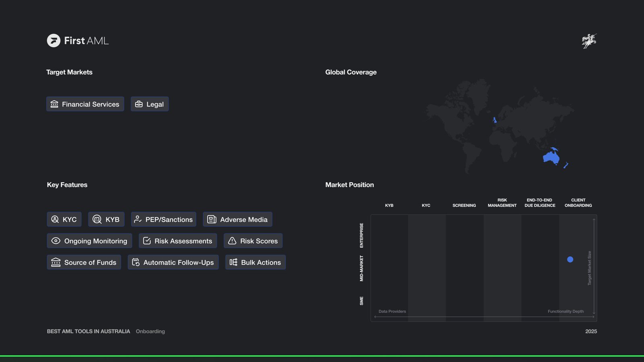Select the Risk Assessments label

click(183, 241)
